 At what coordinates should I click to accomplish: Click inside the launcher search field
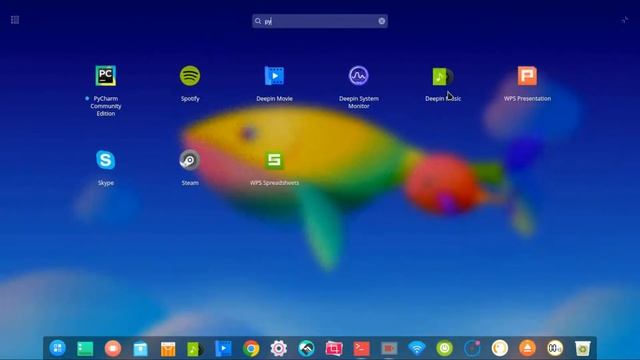320,21
